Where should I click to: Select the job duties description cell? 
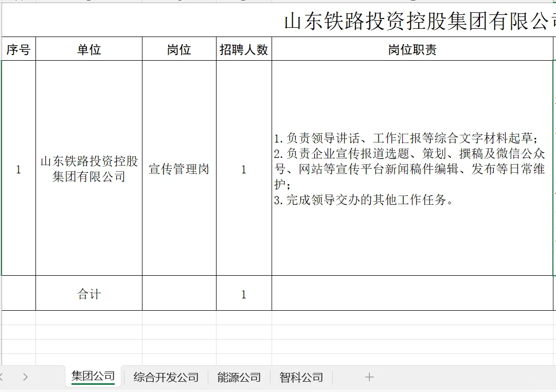click(412, 168)
